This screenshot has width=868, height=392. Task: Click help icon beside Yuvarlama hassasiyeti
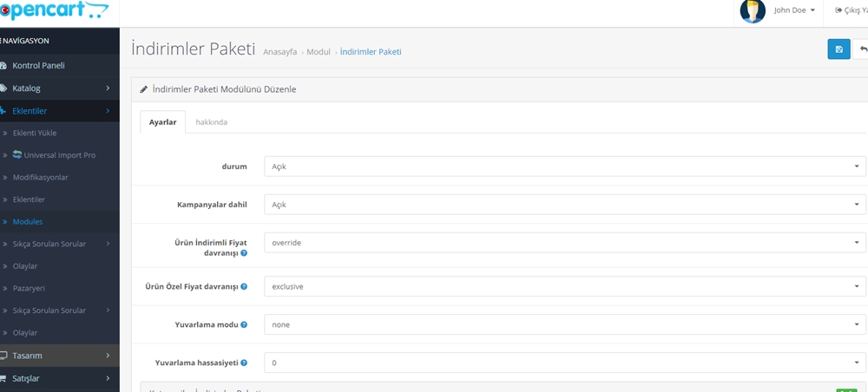[244, 363]
